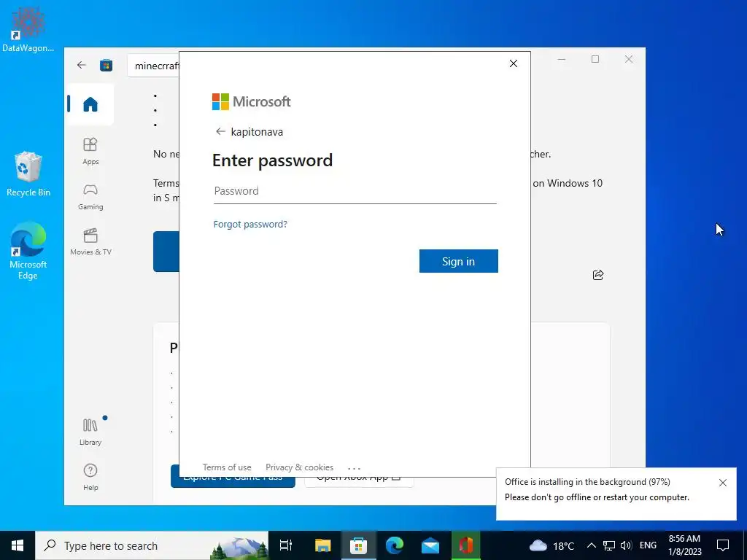Open Terms of use link
Image resolution: width=747 pixels, height=560 pixels.
[227, 467]
